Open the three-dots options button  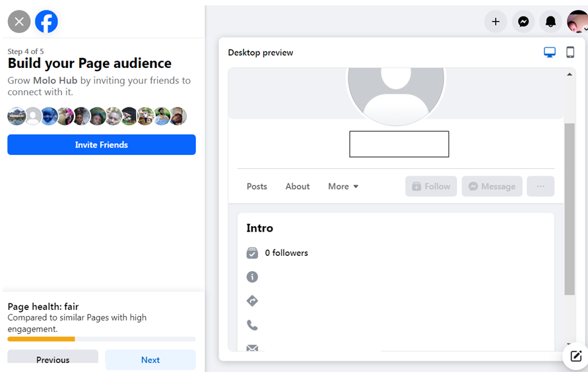540,186
